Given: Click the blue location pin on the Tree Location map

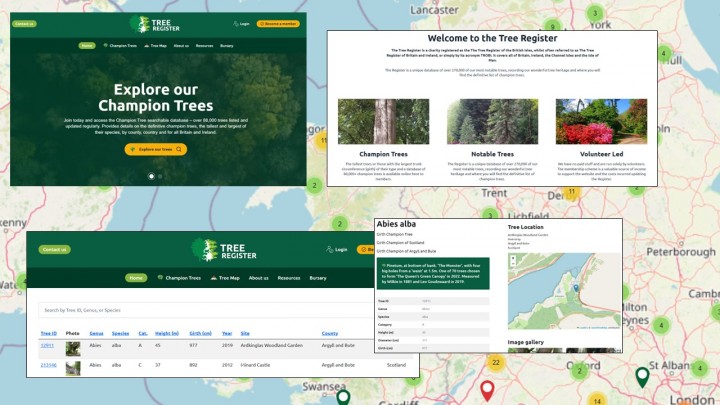Looking at the screenshot, I should coord(576,287).
